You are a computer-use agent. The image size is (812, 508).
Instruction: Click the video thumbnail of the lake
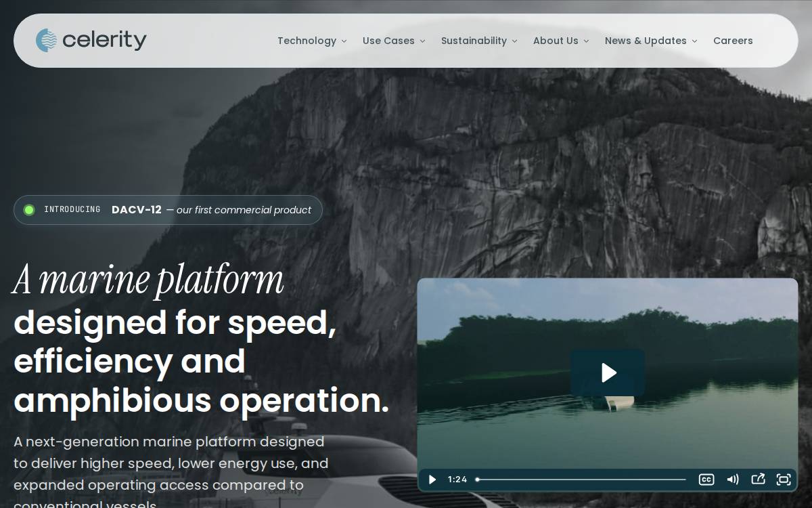coord(608,385)
